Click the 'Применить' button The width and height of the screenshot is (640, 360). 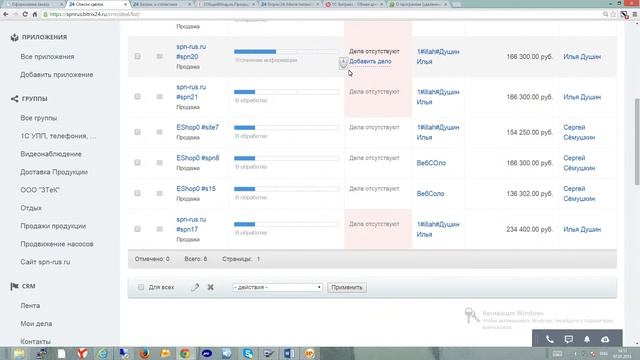[x=347, y=287]
